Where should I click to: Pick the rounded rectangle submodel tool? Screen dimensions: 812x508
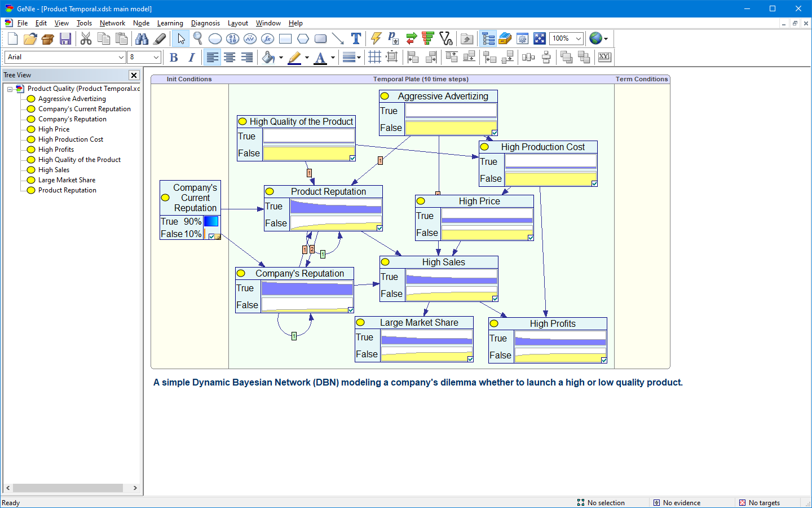tap(320, 38)
